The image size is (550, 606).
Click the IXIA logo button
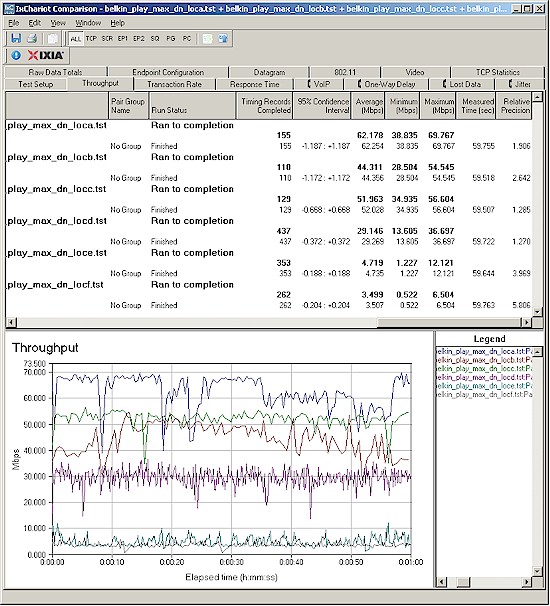pos(46,55)
